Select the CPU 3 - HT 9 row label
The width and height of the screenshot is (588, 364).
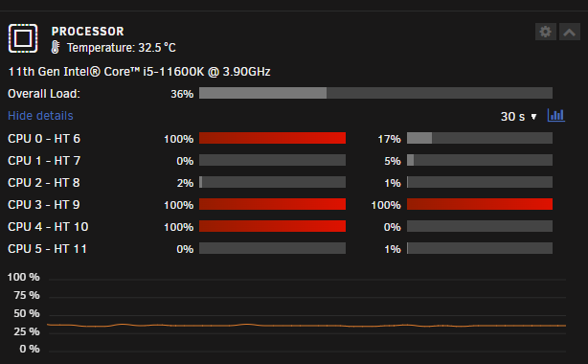point(44,205)
